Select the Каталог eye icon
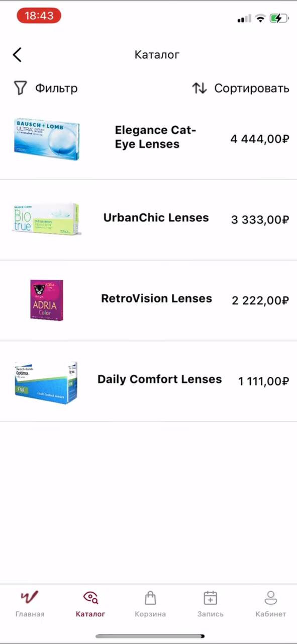Viewport: 297px width, 644px height. (90, 597)
